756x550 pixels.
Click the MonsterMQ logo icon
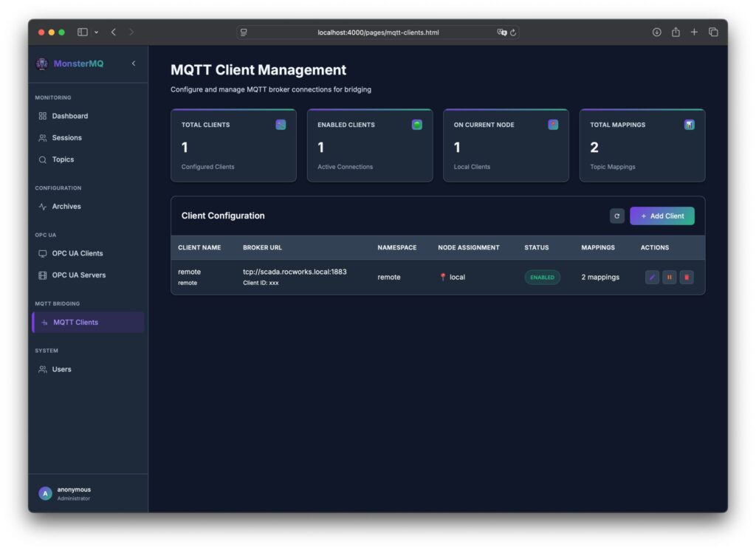[42, 63]
